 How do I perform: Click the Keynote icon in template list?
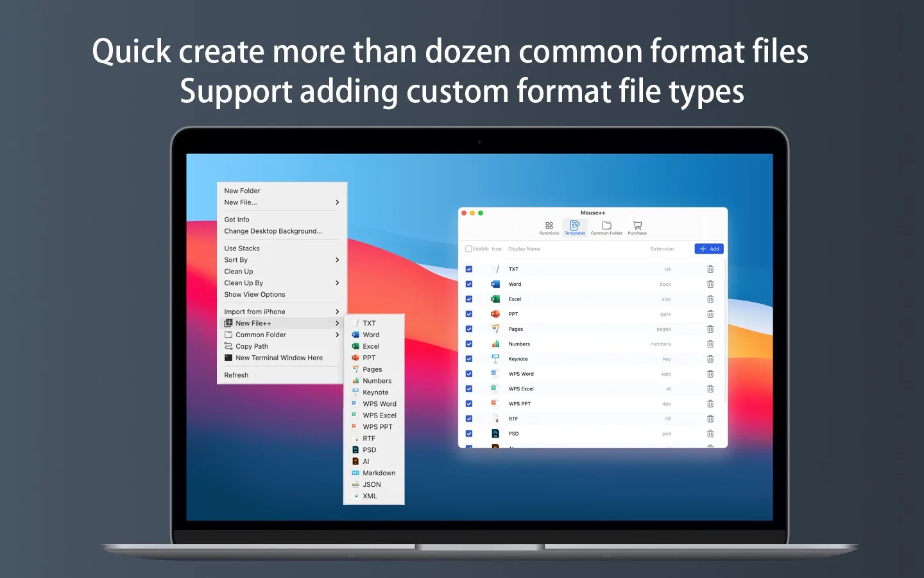tap(495, 359)
